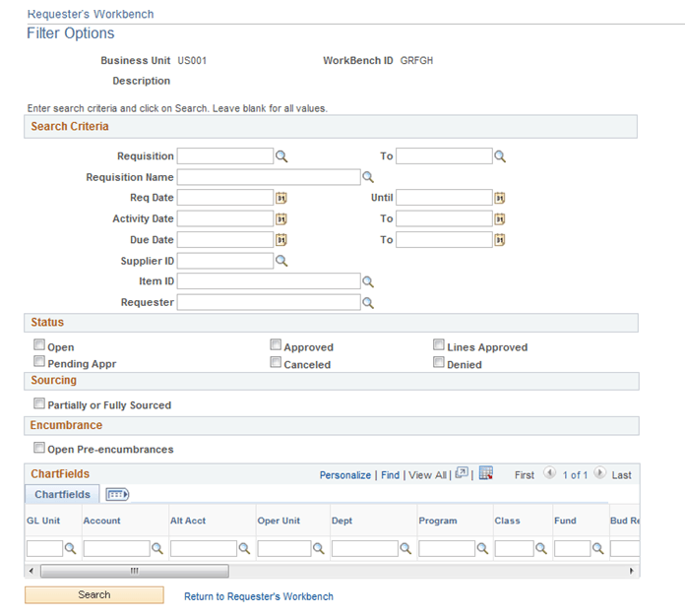The height and width of the screenshot is (616, 685).
Task: Open lookup for Program chartfield
Action: click(x=482, y=548)
